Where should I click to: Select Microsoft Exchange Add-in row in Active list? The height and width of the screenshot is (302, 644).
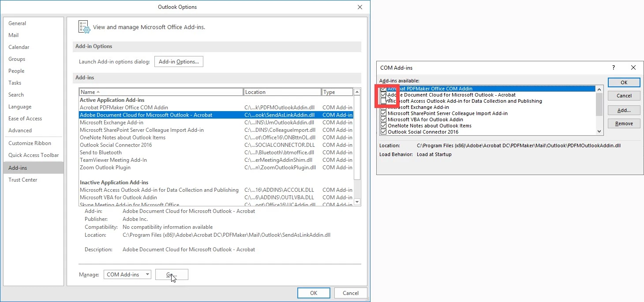coord(216,123)
